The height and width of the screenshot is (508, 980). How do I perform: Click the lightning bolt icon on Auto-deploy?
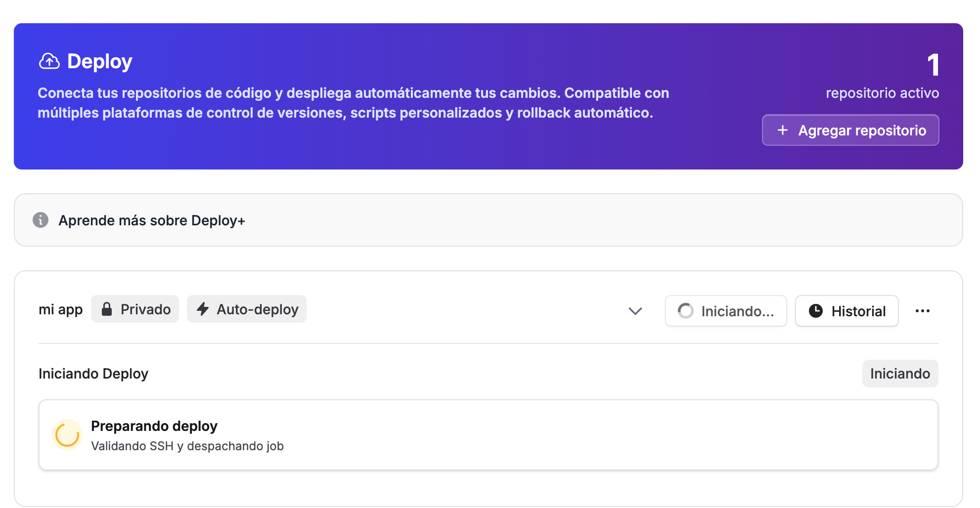pos(203,309)
